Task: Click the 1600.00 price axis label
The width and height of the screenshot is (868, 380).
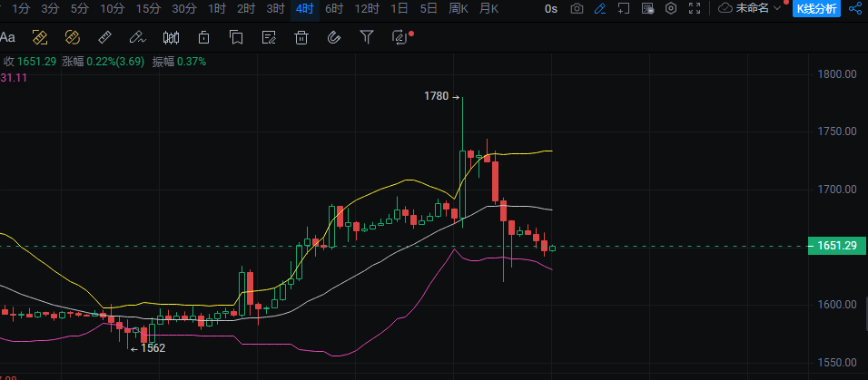Action: pos(837,305)
